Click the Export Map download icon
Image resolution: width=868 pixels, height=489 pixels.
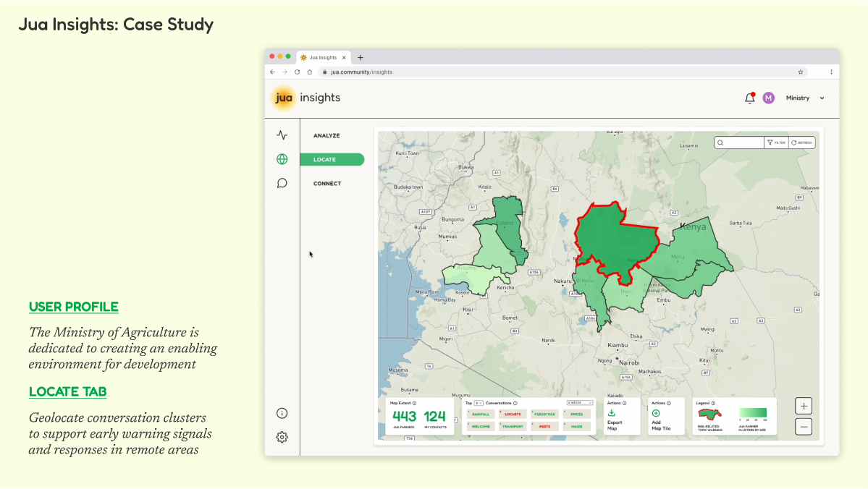pyautogui.click(x=612, y=412)
